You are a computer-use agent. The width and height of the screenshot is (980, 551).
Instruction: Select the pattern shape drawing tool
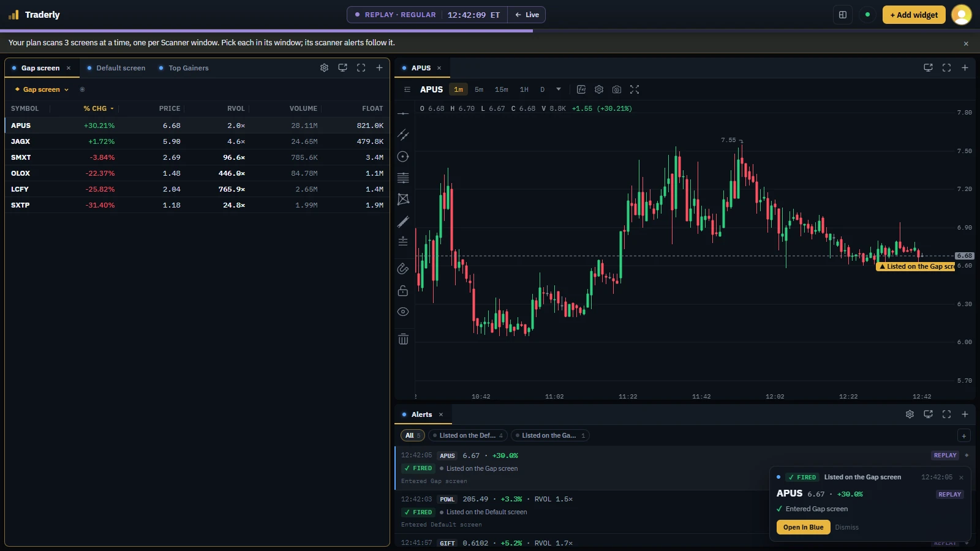click(403, 199)
